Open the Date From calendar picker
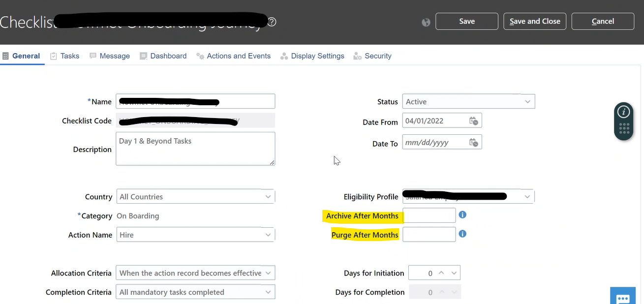The image size is (644, 304). click(x=473, y=121)
